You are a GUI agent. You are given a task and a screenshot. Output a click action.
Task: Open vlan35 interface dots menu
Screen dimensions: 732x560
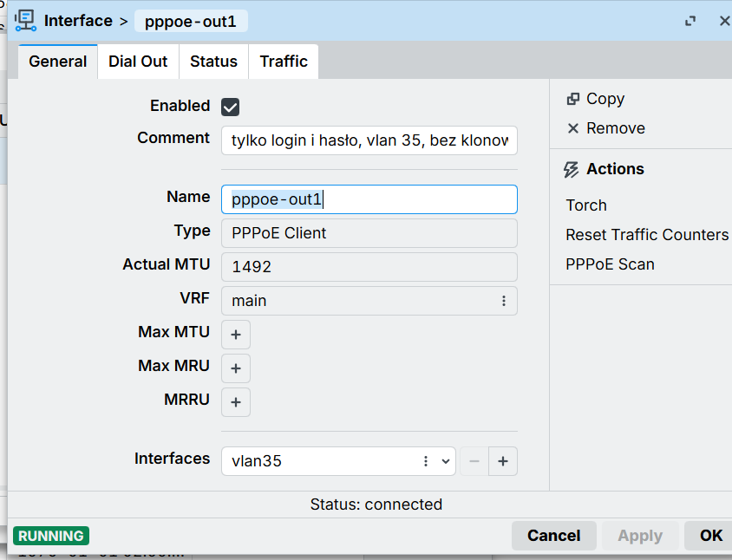pos(425,461)
